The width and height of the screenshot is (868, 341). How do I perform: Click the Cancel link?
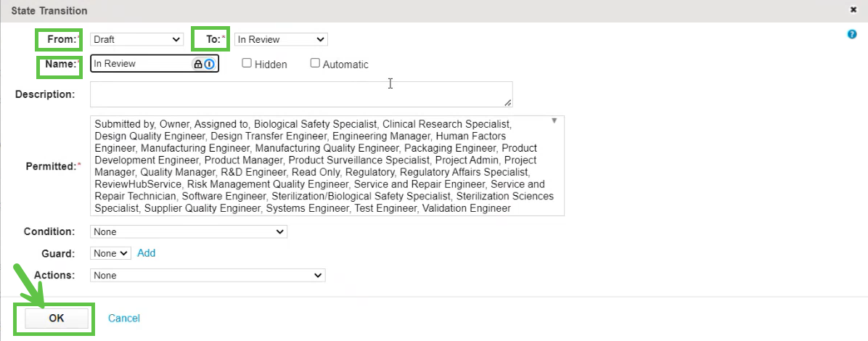[124, 318]
